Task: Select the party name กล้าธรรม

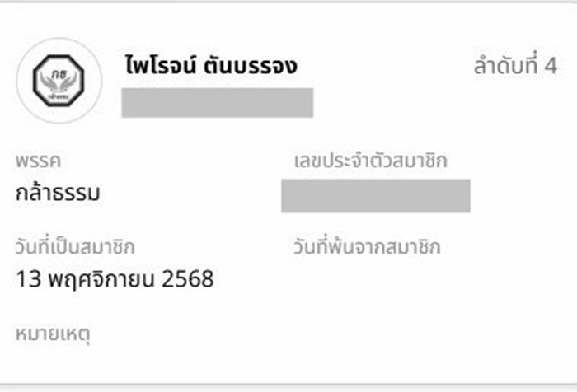Action: coord(58,193)
